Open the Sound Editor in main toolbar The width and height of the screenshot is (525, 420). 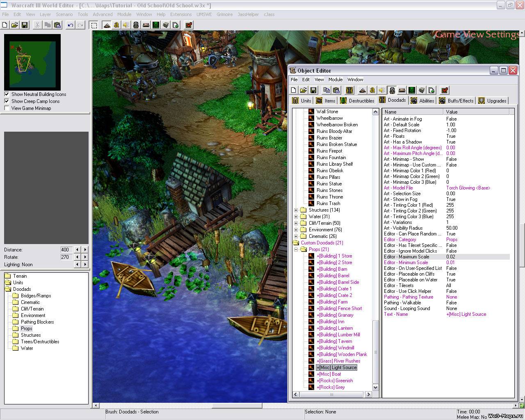[x=126, y=25]
